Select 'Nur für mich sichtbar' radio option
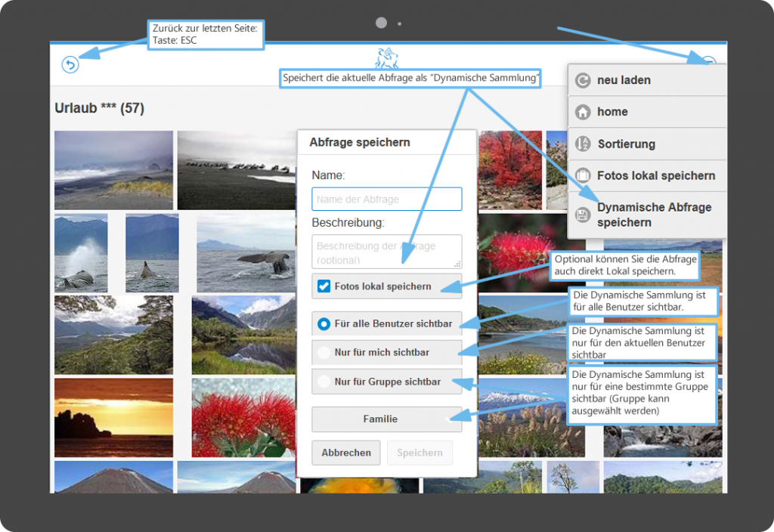 (x=324, y=352)
